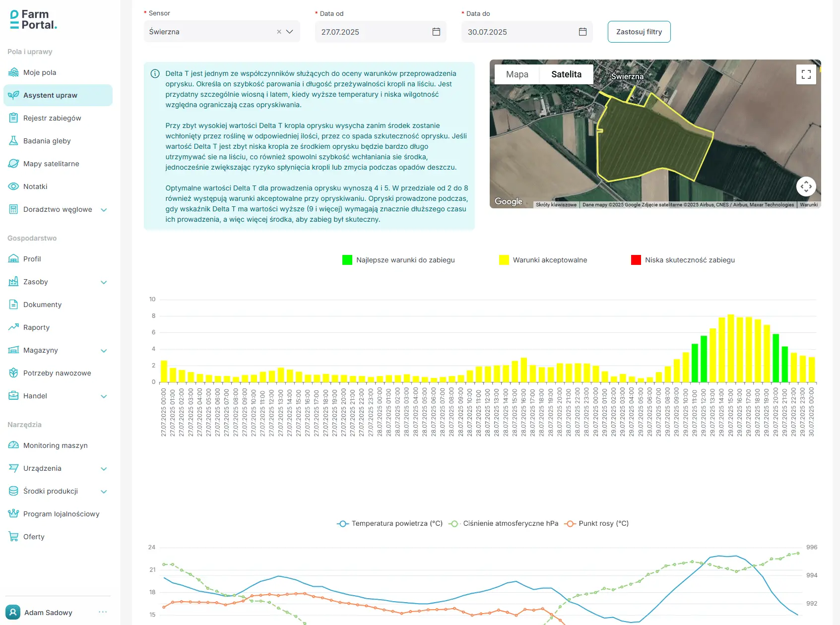
Task: Select the Satelita map tab
Action: click(566, 74)
